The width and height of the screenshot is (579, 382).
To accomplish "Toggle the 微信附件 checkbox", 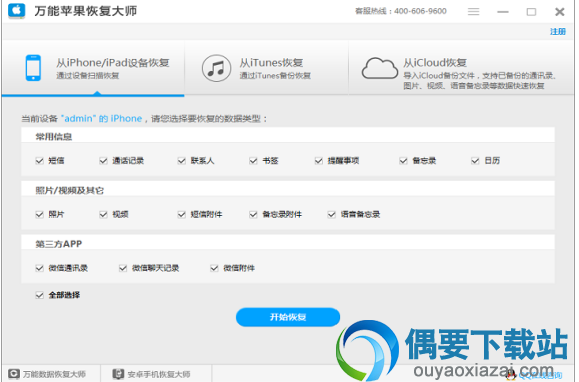I will (214, 268).
